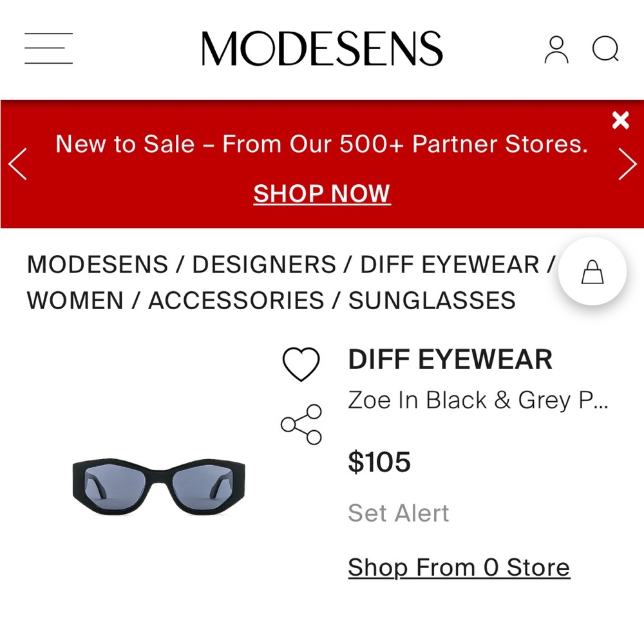Advance the promo banner with the right arrow
Viewport: 644px width, 644px height.
625,164
